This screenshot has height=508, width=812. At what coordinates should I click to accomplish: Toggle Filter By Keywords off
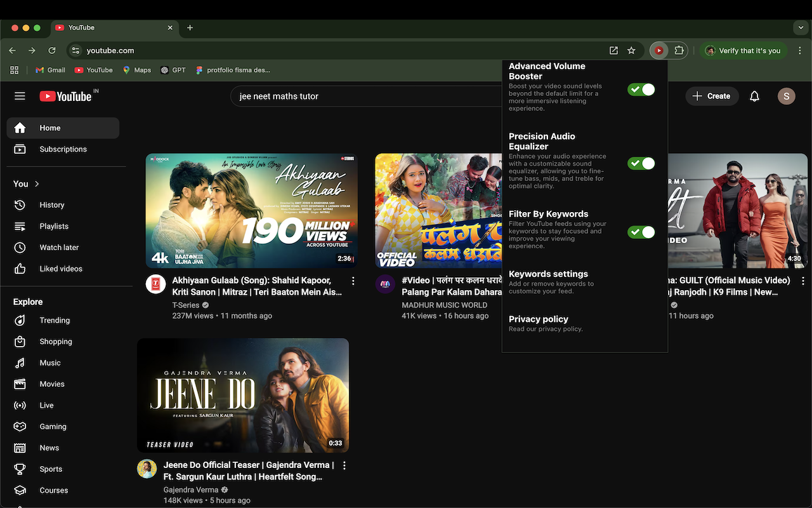[x=641, y=232]
